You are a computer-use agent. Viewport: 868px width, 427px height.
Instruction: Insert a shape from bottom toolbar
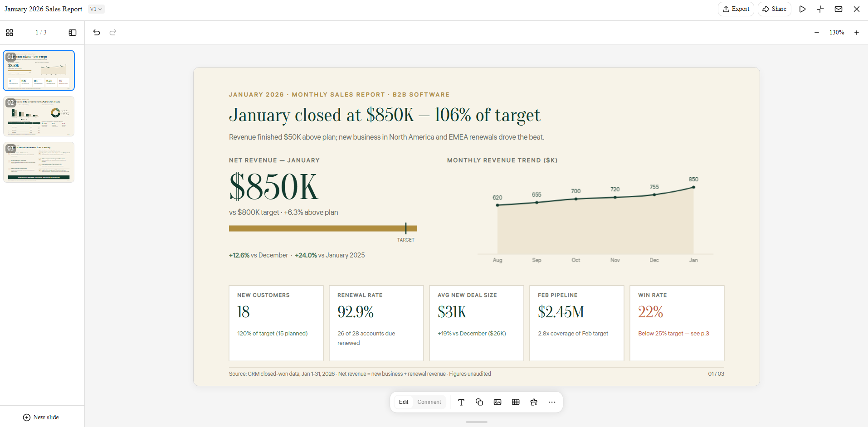[479, 402]
